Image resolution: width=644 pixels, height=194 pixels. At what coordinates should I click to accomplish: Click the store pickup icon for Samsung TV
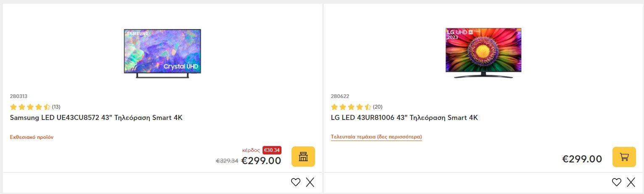click(x=303, y=157)
